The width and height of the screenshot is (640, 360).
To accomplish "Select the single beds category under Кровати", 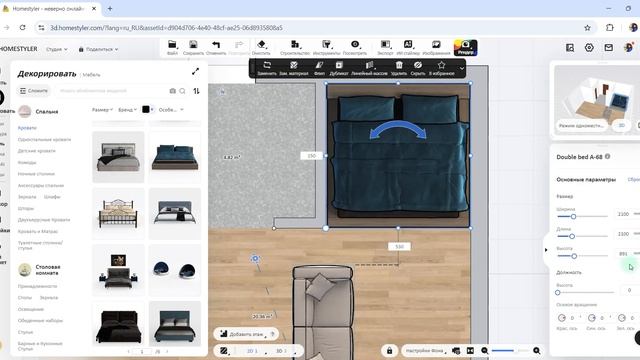I will [x=44, y=139].
